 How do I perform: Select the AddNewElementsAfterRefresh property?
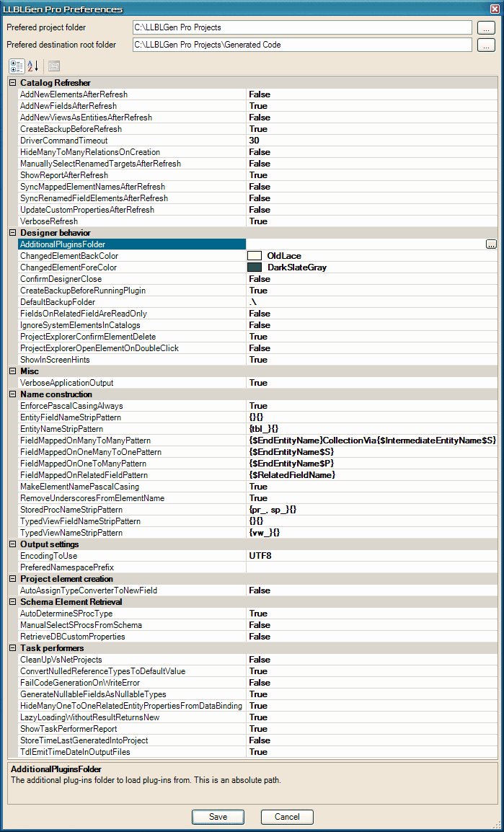pos(74,94)
